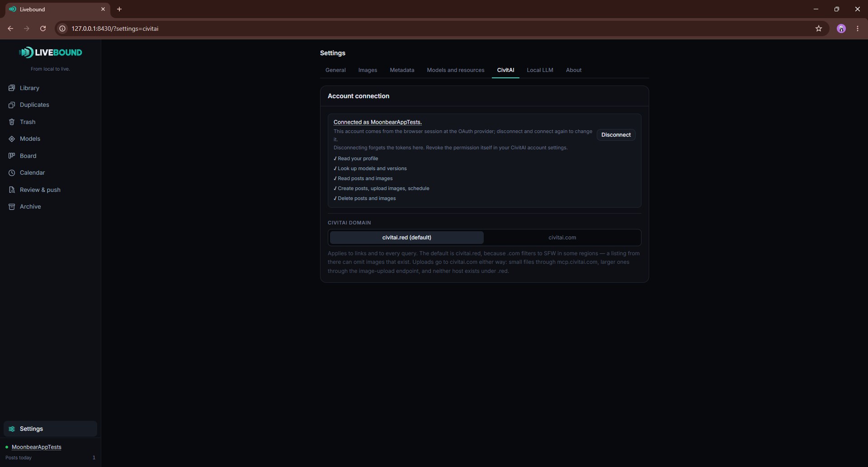This screenshot has height=467, width=868.
Task: Click the Account connection heading
Action: coord(359,96)
